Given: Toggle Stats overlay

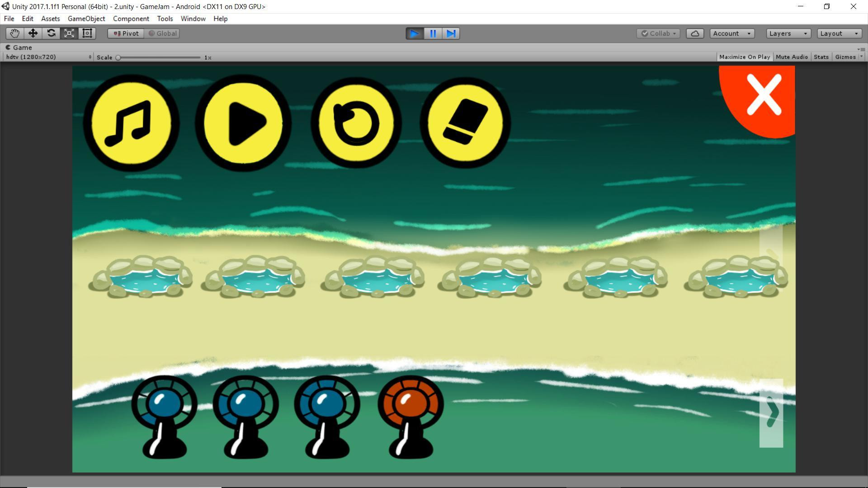Looking at the screenshot, I should (x=821, y=57).
